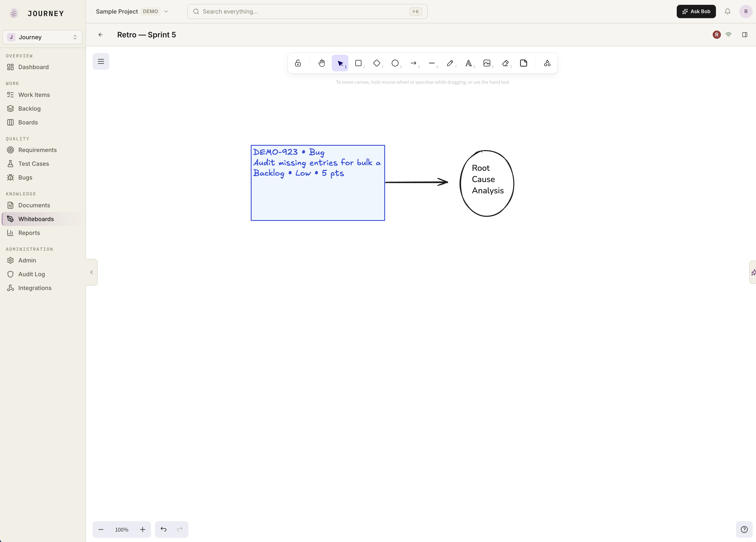This screenshot has width=756, height=542.
Task: Choose the Diamond shape tool
Action: point(377,63)
